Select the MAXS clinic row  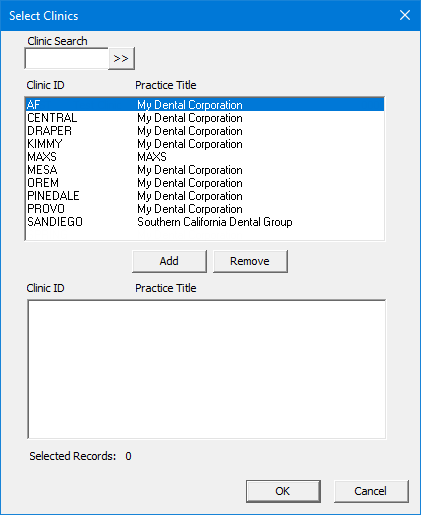point(205,157)
